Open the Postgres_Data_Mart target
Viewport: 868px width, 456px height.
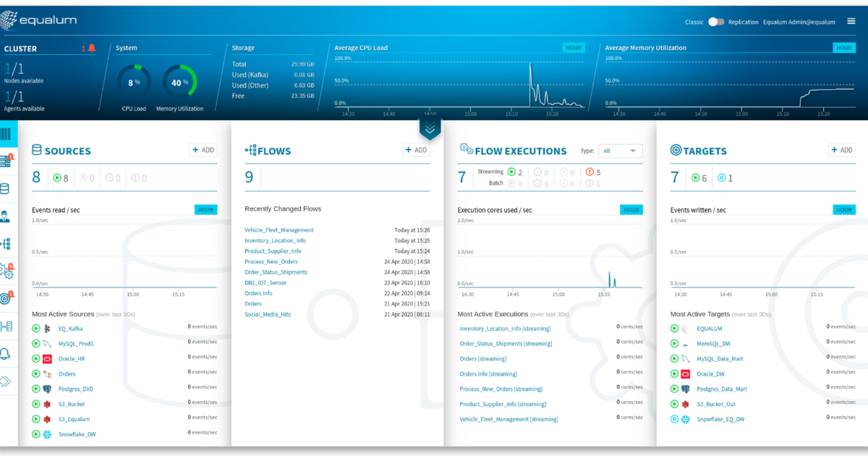[x=722, y=389]
